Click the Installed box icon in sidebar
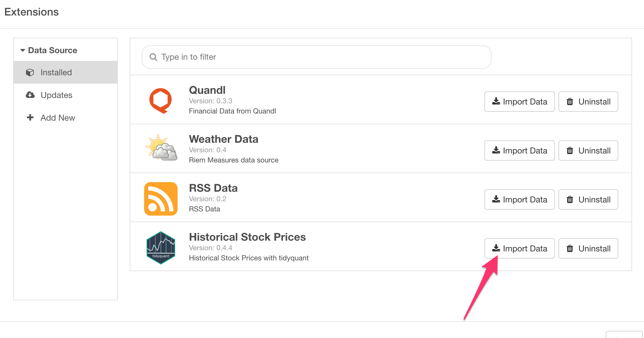 coord(30,73)
